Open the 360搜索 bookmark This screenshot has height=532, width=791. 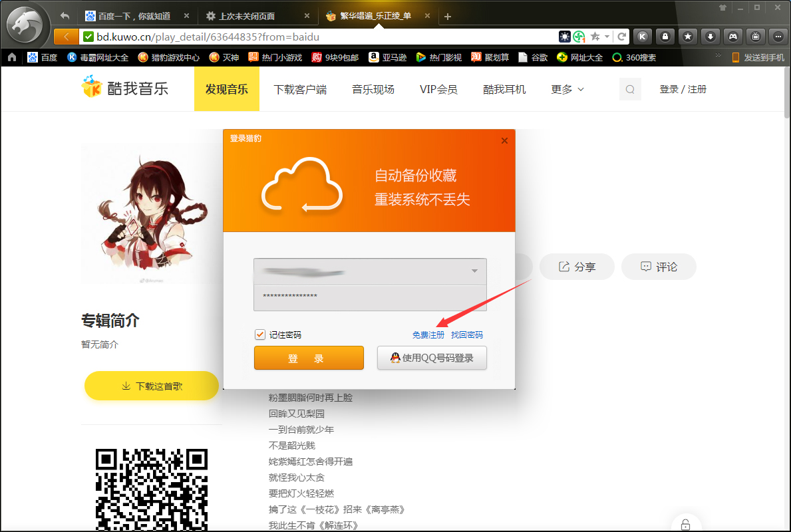[634, 57]
